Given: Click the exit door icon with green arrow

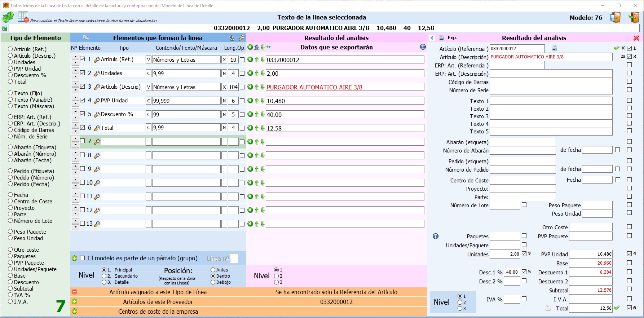Looking at the screenshot, I should 634,17.
